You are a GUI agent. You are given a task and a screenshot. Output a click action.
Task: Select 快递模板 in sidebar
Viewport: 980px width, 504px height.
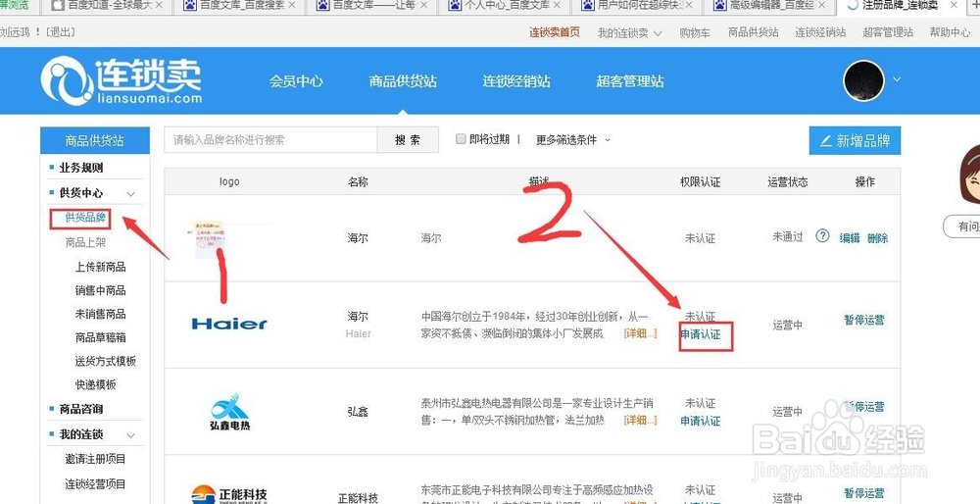pos(96,384)
